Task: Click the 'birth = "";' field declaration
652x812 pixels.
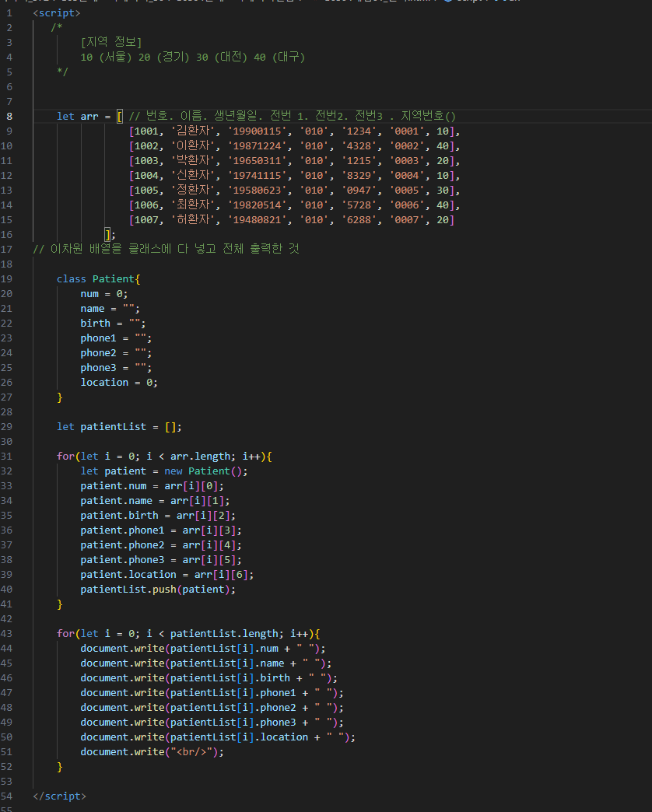Action: point(113,323)
